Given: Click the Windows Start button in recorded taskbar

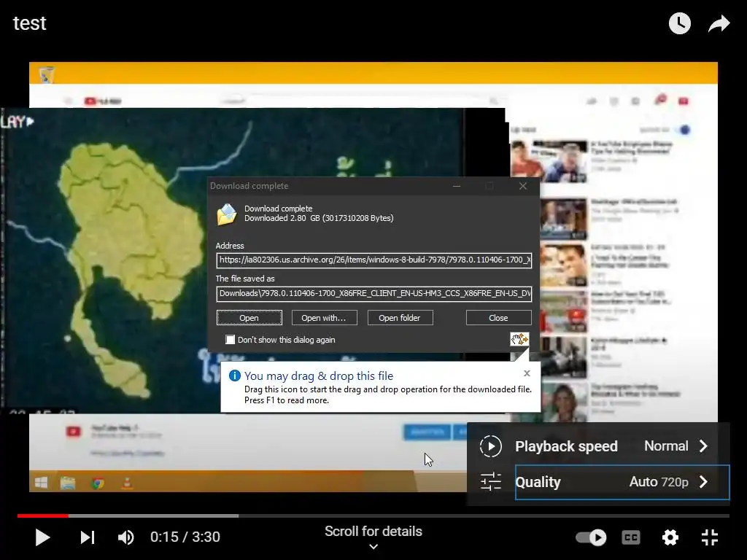Looking at the screenshot, I should point(41,483).
